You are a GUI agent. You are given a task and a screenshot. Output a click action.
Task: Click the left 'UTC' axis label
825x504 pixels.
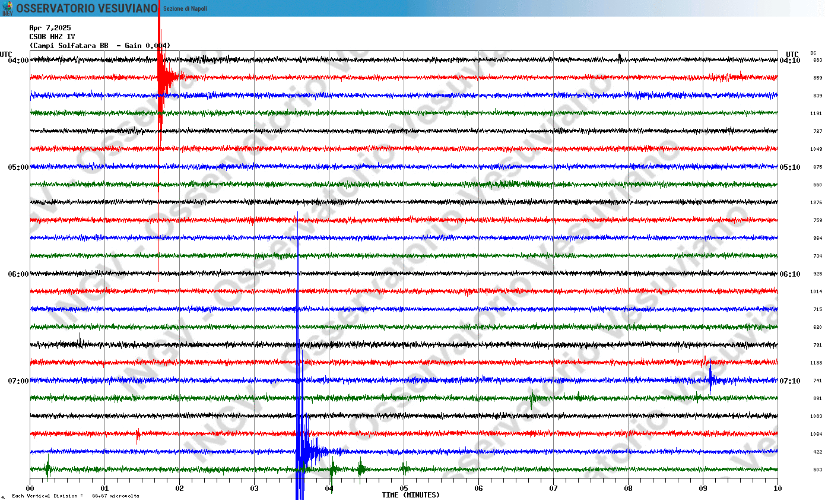tap(6, 54)
